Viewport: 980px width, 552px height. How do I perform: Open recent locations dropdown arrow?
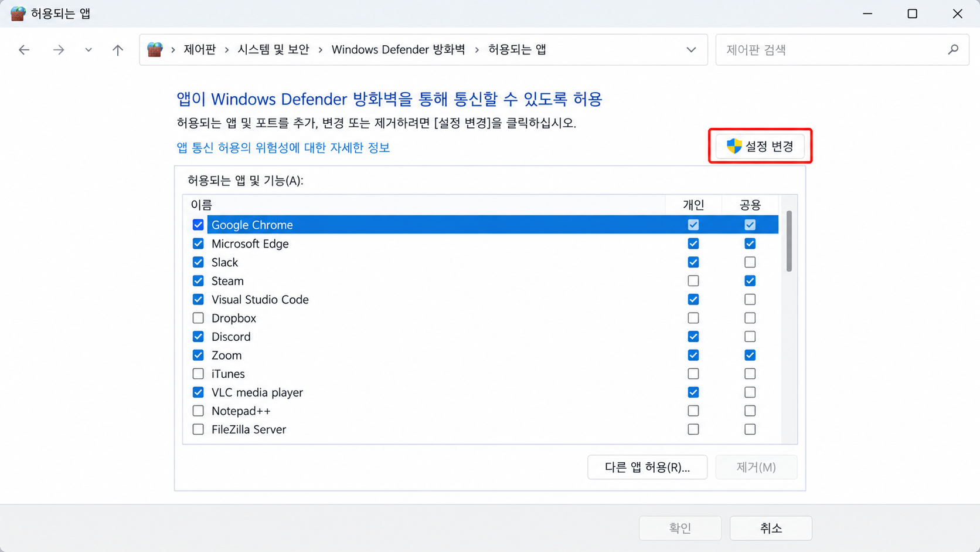(x=89, y=50)
